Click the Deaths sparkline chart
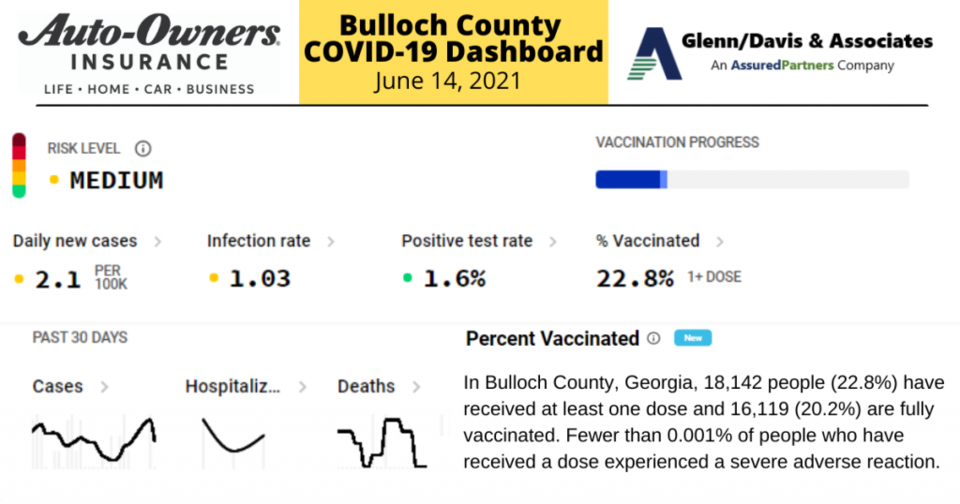Screen dimensions: 960x504 coord(382,442)
